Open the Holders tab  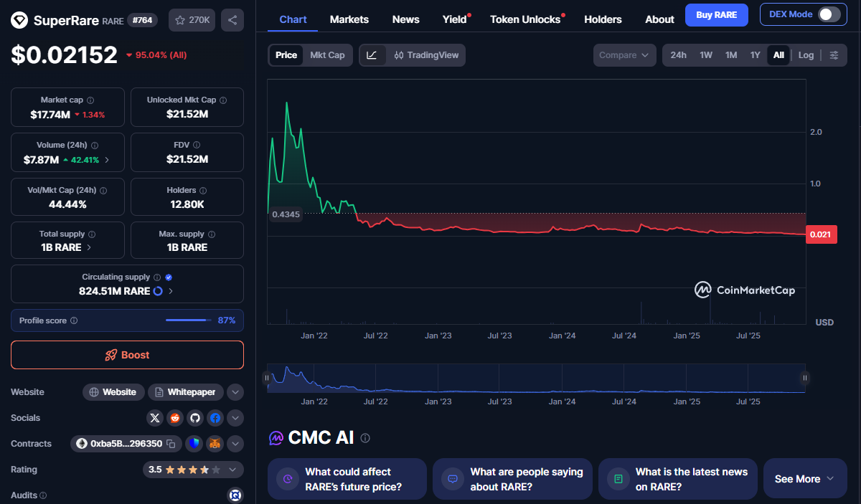(x=603, y=19)
